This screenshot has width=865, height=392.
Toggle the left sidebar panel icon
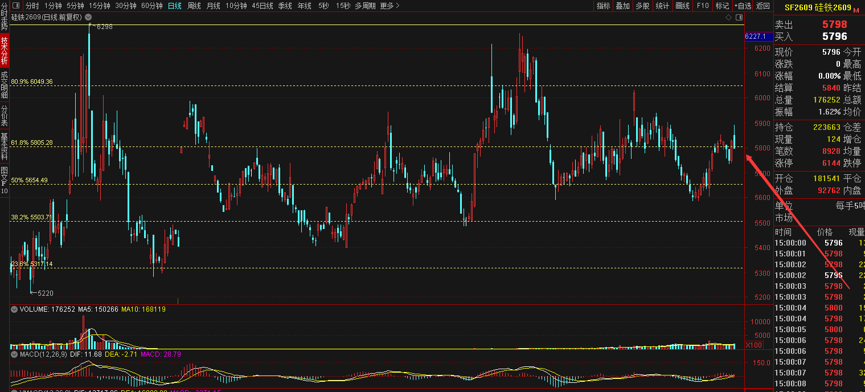point(16,6)
